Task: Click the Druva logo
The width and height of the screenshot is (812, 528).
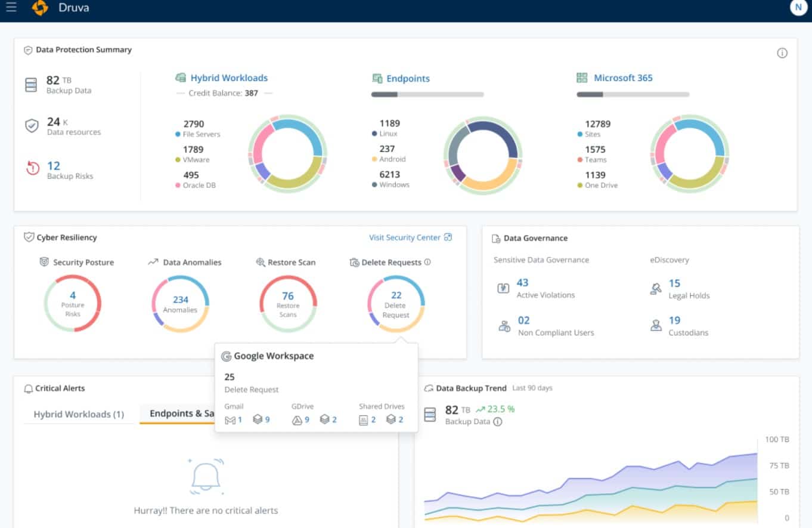Action: click(41, 8)
